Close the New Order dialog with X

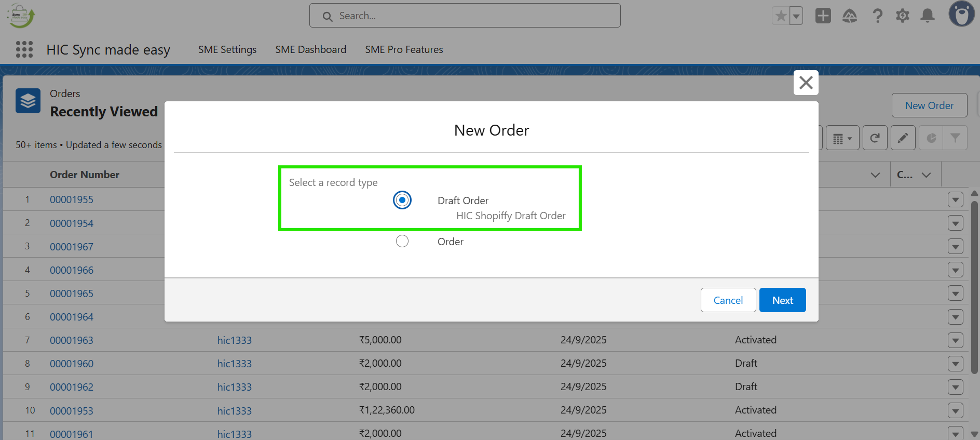806,83
